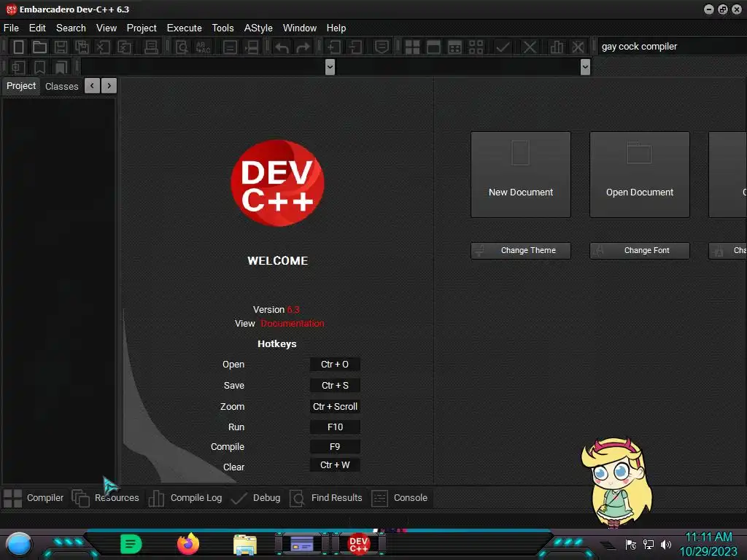747x560 pixels.
Task: Open the Window menu
Action: pos(300,28)
